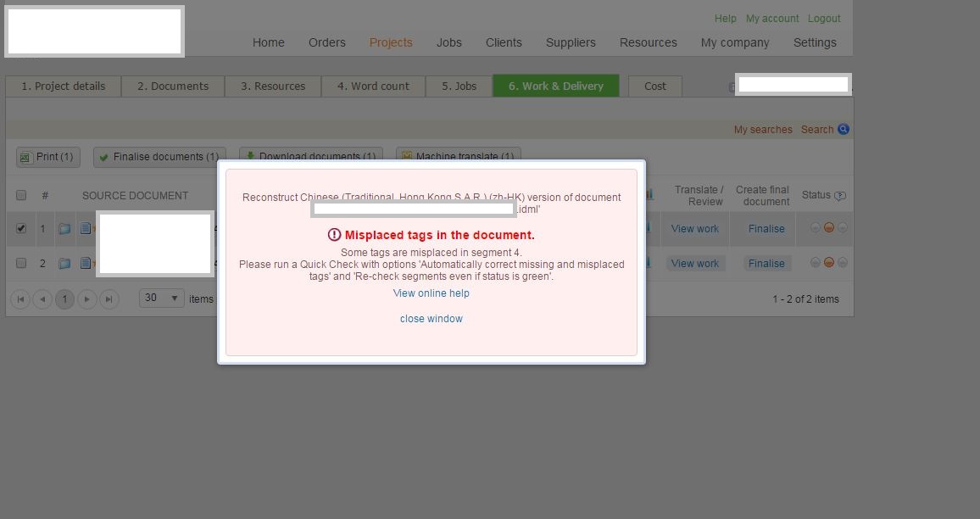Click View work in row 1
Screen dimensions: 980x519
click(x=695, y=229)
